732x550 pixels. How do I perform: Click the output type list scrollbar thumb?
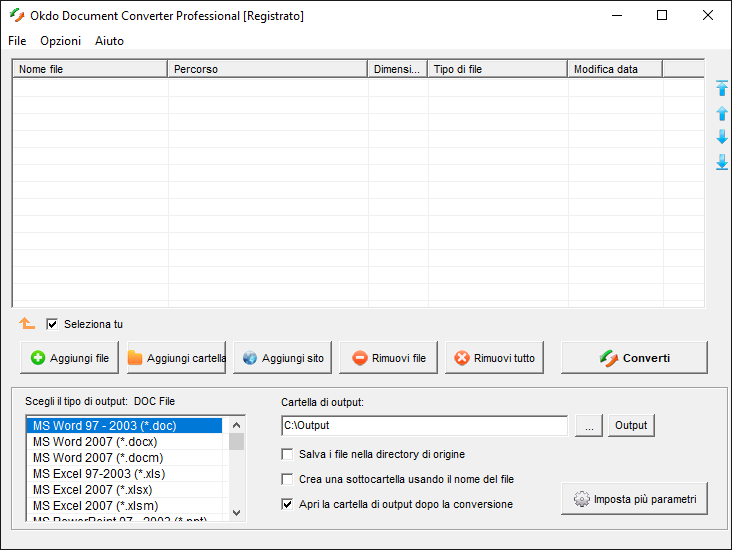point(237,441)
